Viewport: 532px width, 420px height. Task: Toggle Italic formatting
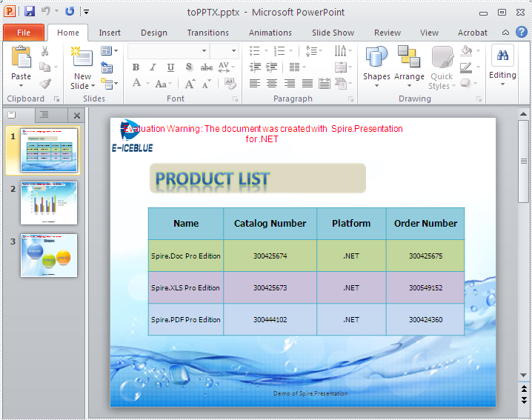[x=153, y=67]
